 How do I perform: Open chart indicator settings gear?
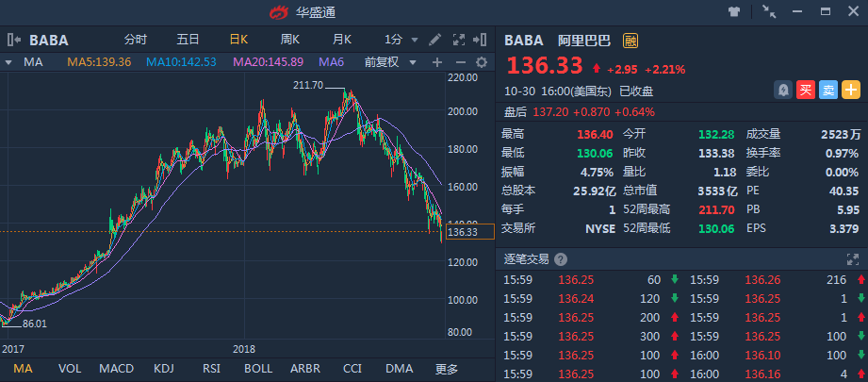[482, 62]
